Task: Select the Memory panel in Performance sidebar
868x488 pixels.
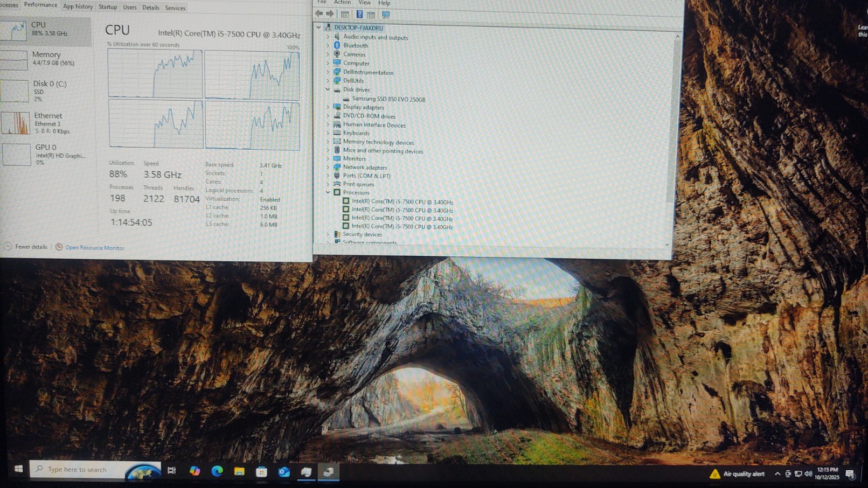Action: tap(46, 58)
